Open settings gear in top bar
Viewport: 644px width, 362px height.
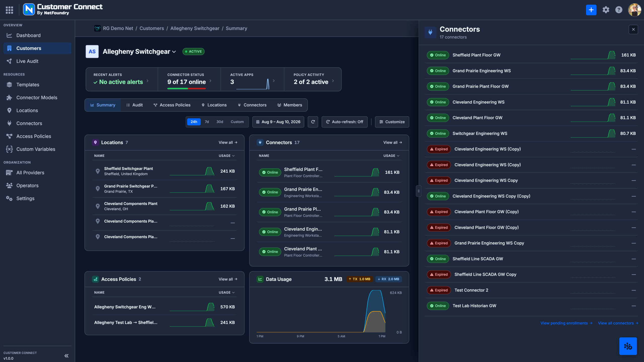(606, 10)
